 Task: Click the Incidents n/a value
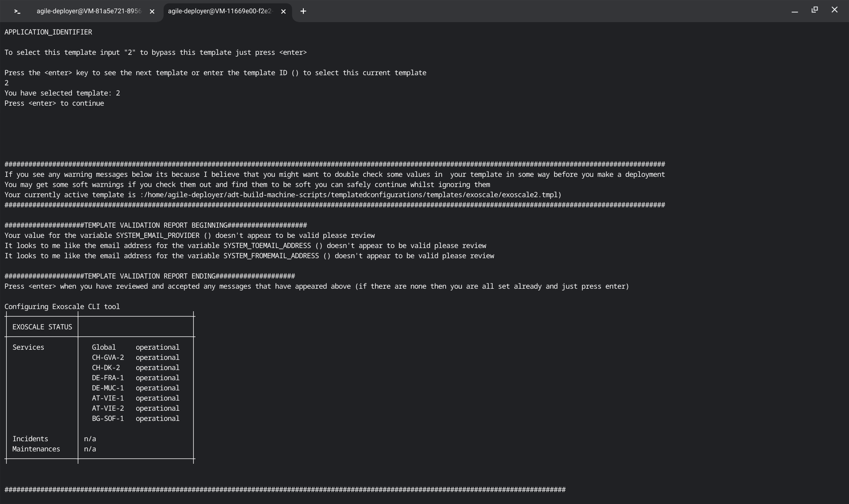point(90,439)
